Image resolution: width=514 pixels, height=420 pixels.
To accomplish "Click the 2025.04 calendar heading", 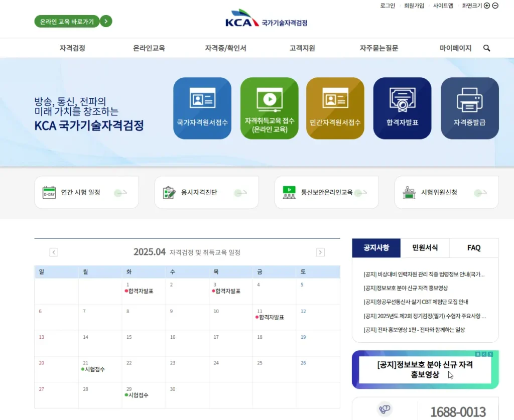I will (150, 252).
